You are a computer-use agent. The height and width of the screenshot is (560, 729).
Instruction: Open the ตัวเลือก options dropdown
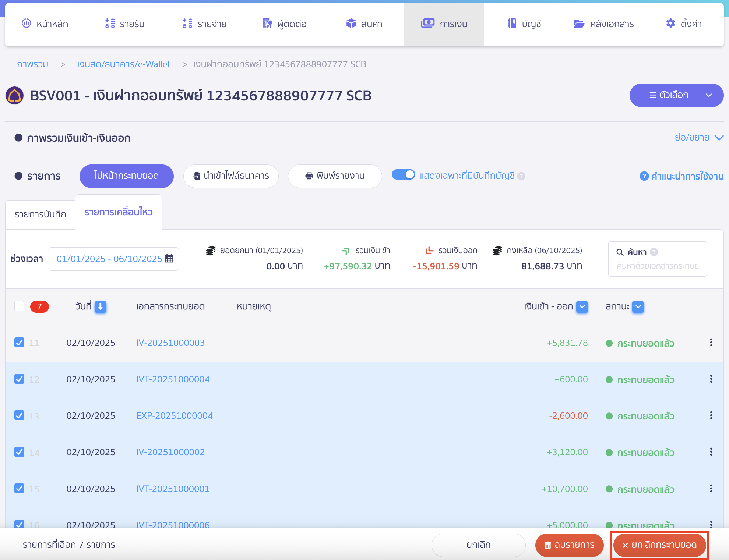(676, 95)
